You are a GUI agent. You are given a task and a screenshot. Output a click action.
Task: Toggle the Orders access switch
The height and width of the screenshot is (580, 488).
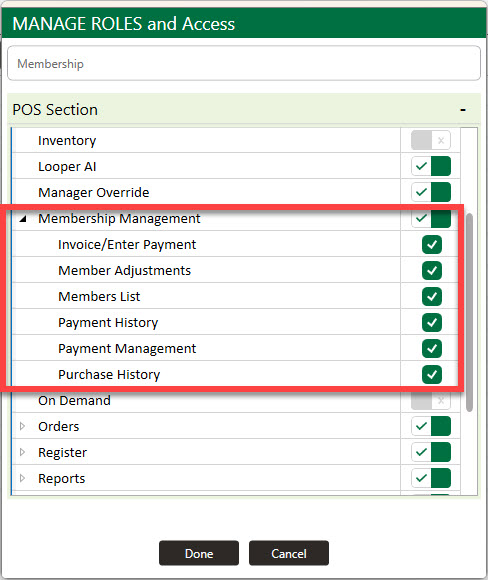[431, 426]
